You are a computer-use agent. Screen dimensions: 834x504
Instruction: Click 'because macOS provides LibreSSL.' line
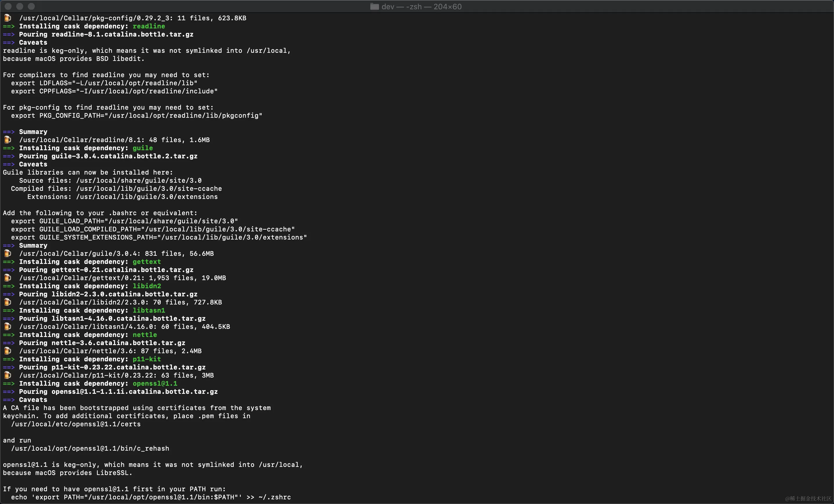[x=68, y=473]
